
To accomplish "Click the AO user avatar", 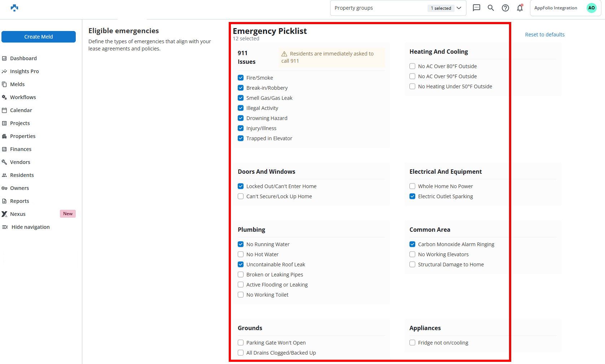I will tap(591, 8).
